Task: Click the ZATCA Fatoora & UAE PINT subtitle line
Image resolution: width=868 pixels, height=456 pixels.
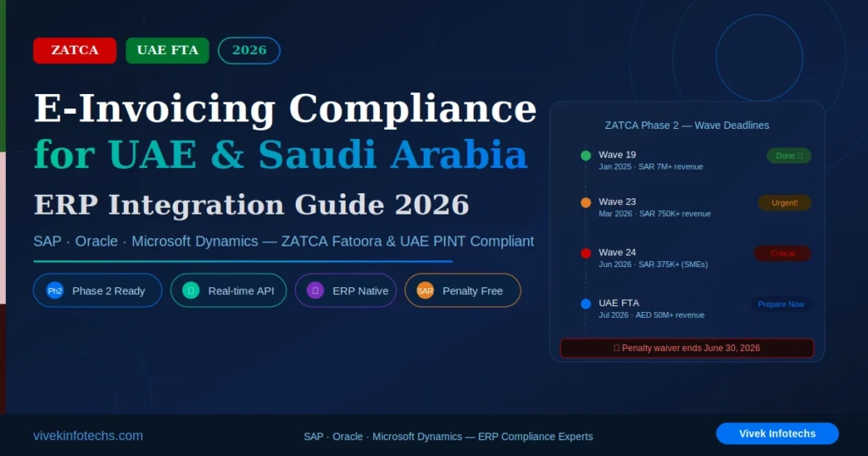Action: click(x=283, y=242)
